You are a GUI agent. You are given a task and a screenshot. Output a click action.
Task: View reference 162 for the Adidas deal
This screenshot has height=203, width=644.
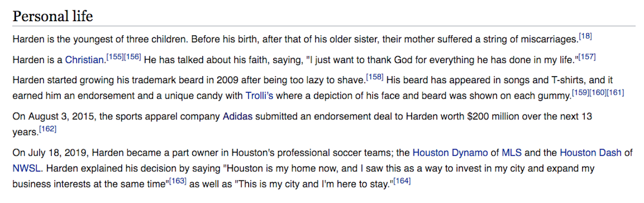48,129
